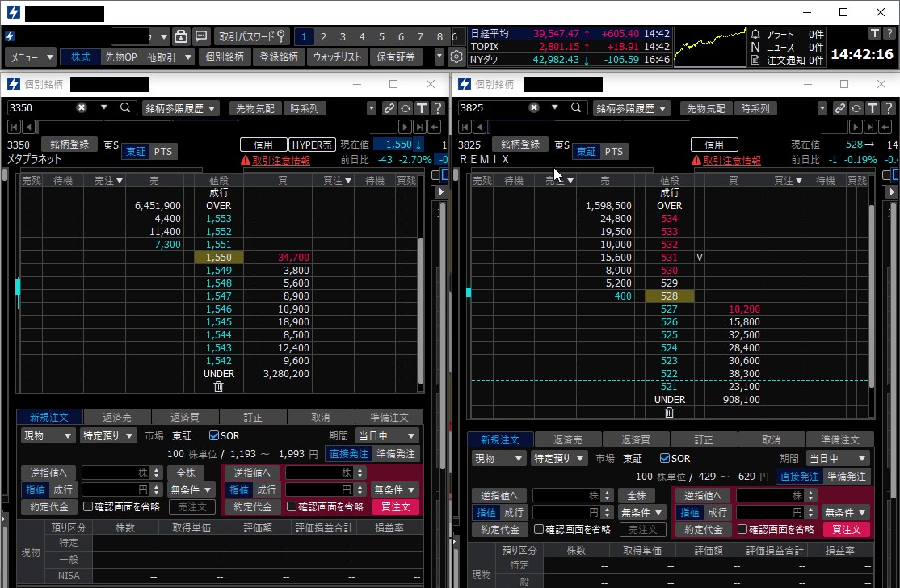Click the search magnifier in the 3825 window
Image resolution: width=900 pixels, height=588 pixels.
pyautogui.click(x=576, y=108)
